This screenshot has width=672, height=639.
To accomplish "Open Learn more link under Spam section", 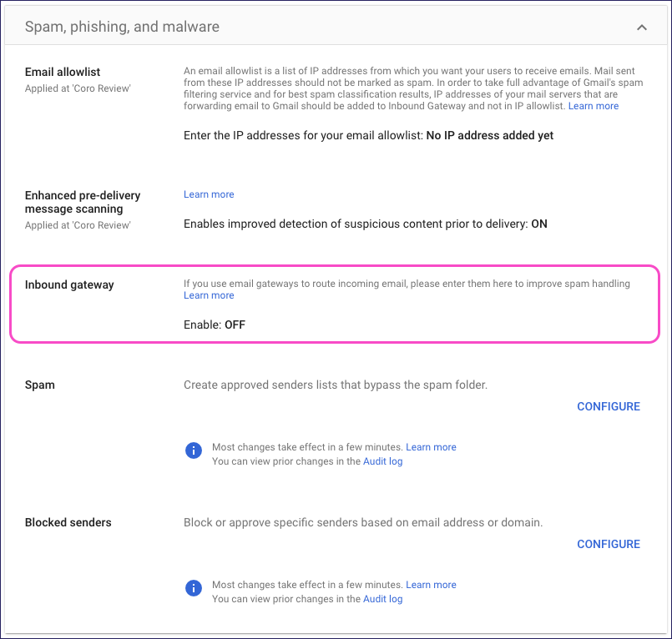I will click(431, 447).
